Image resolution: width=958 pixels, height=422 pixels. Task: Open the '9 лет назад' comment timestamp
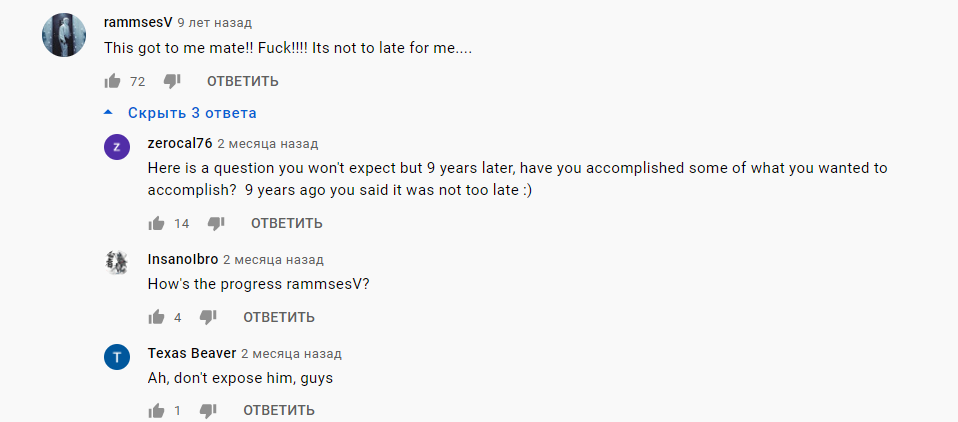click(x=215, y=22)
